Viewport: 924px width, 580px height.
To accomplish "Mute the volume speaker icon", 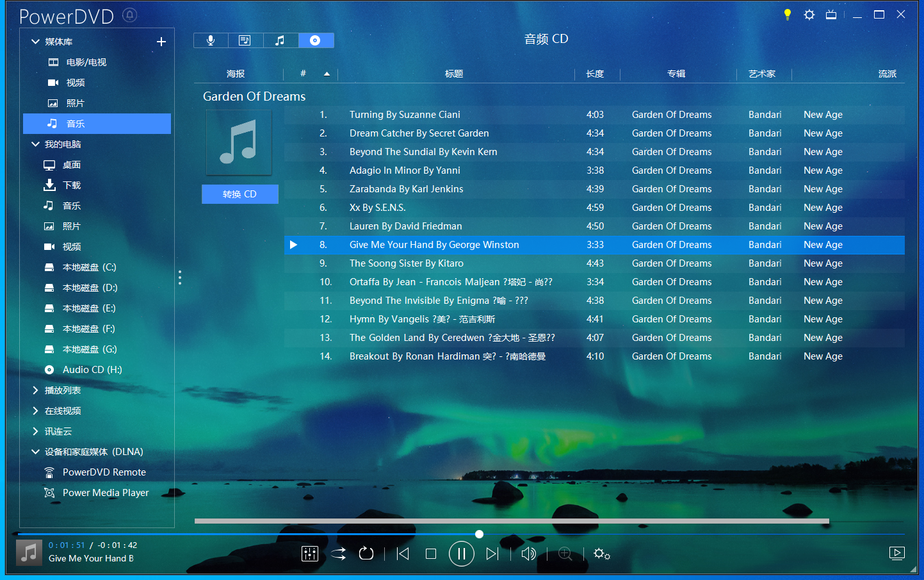I will (x=529, y=554).
